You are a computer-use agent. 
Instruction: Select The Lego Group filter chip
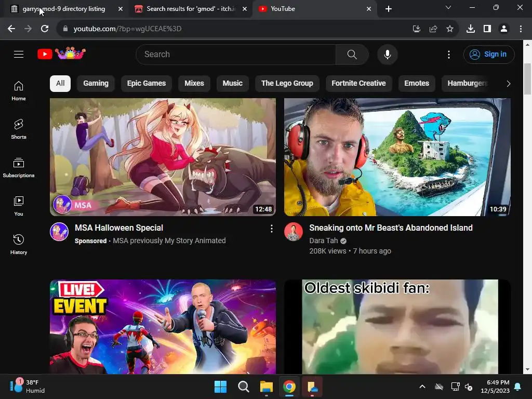pyautogui.click(x=287, y=84)
